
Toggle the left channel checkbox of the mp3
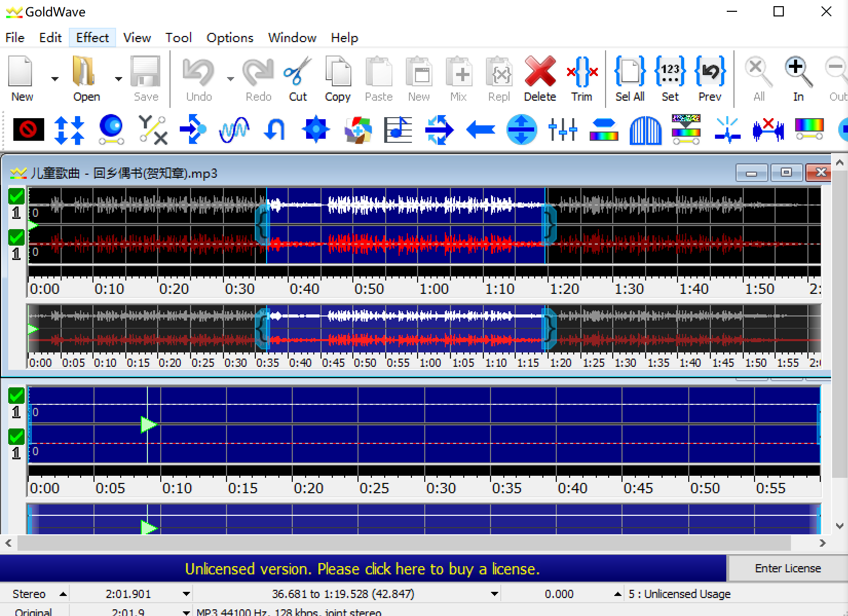pos(16,196)
